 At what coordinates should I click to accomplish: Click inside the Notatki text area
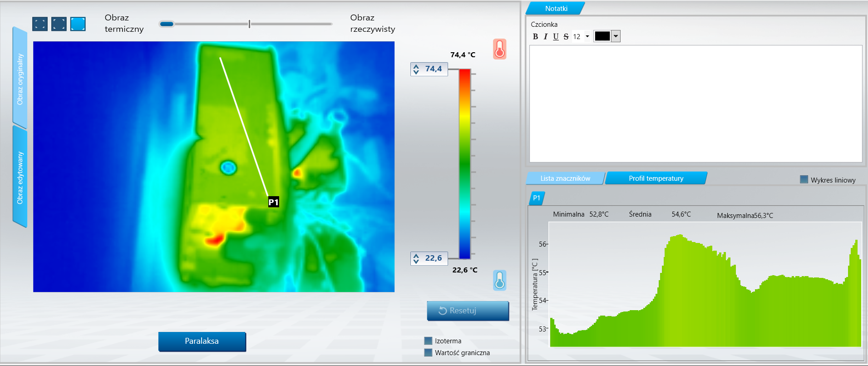(695, 104)
